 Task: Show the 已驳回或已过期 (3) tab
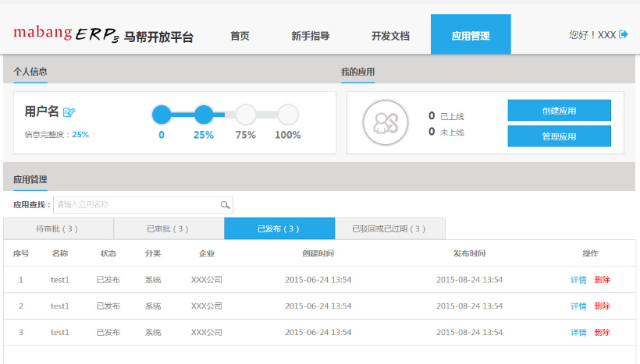pyautogui.click(x=389, y=229)
